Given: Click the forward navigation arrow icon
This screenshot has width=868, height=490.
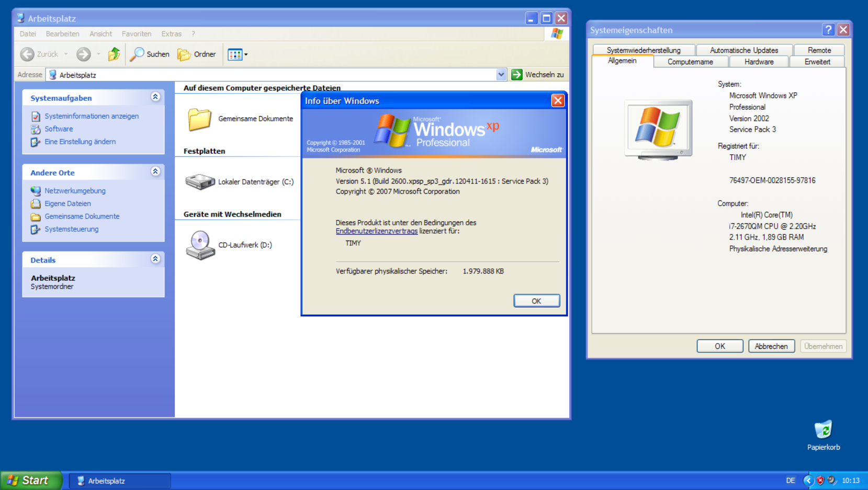Looking at the screenshot, I should 83,54.
